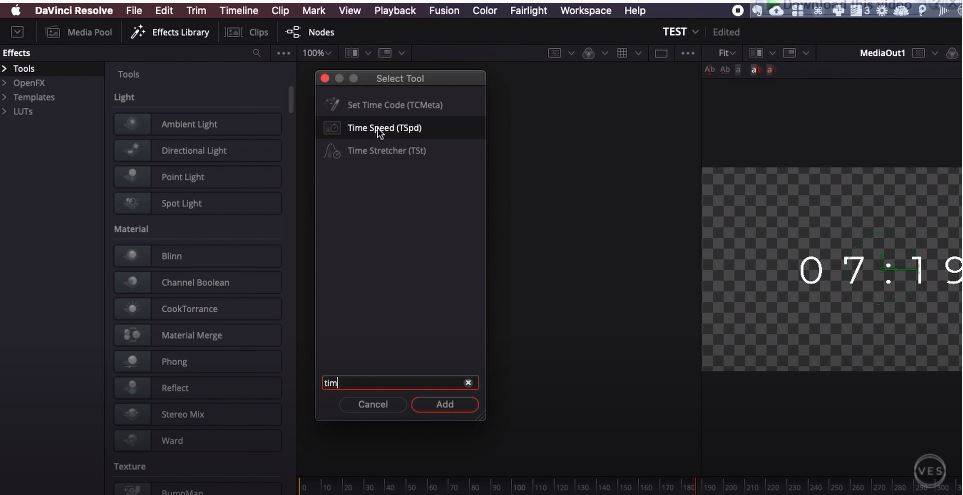Click the Blinn material thumbnail icon
Viewport: 963px width, 495px height.
coord(131,255)
